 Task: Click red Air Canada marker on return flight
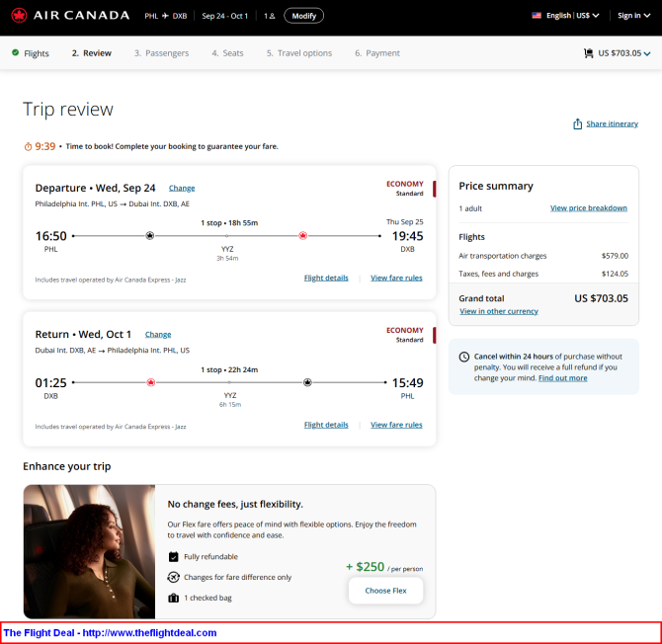[151, 382]
